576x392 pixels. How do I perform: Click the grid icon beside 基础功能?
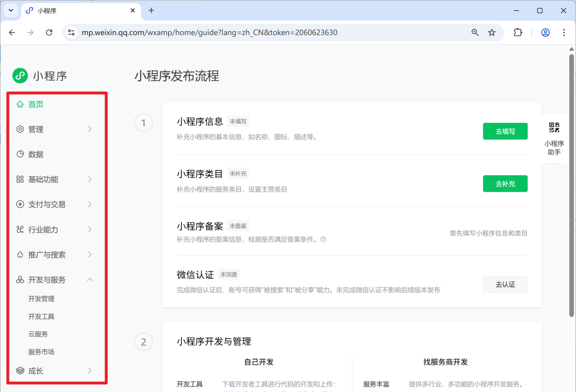tap(20, 179)
